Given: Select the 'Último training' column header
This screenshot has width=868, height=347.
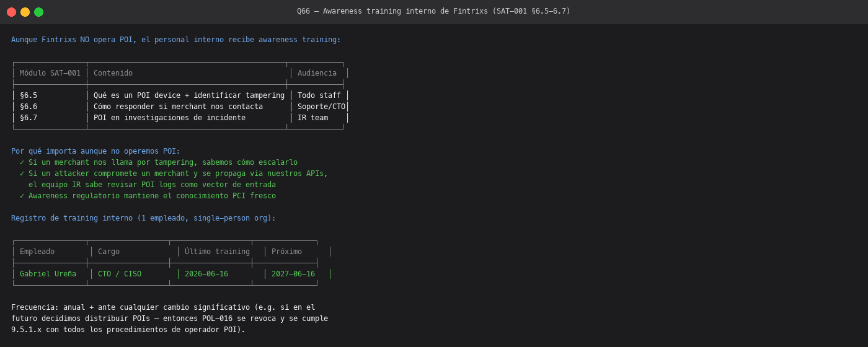Looking at the screenshot, I should [217, 252].
